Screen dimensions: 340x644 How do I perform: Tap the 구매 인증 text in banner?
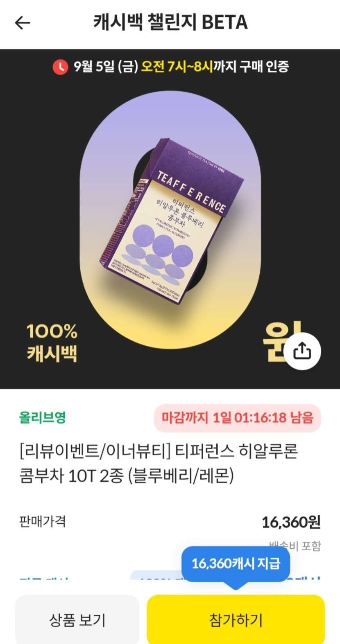tap(264, 66)
